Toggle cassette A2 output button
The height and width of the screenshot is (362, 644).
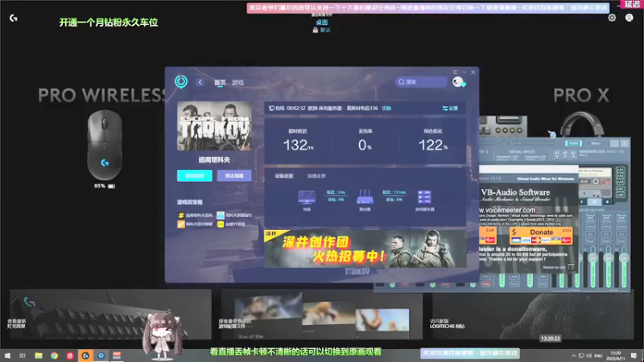point(620,176)
